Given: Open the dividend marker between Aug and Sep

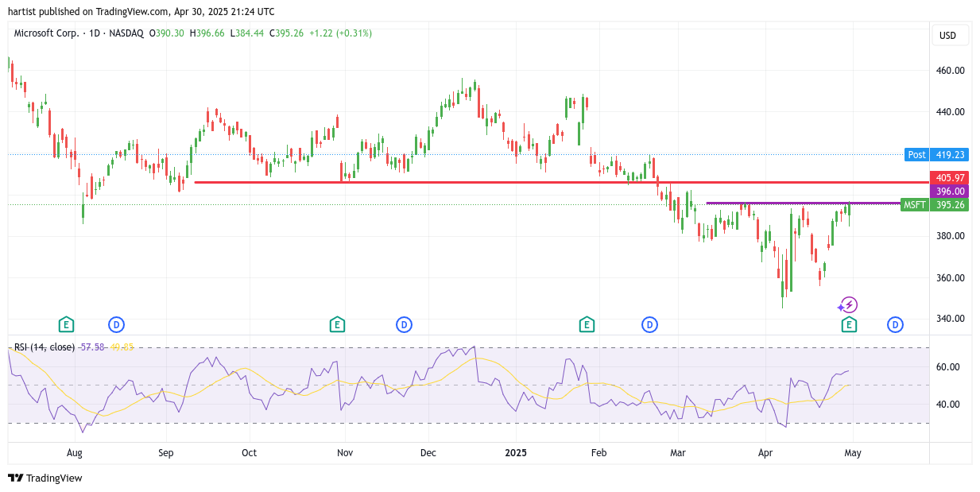Looking at the screenshot, I should click(x=116, y=324).
